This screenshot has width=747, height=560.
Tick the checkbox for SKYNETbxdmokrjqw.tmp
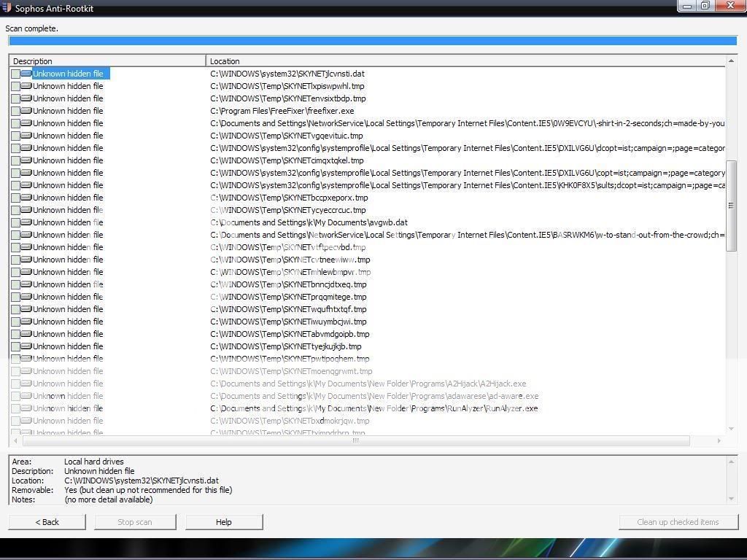point(15,421)
